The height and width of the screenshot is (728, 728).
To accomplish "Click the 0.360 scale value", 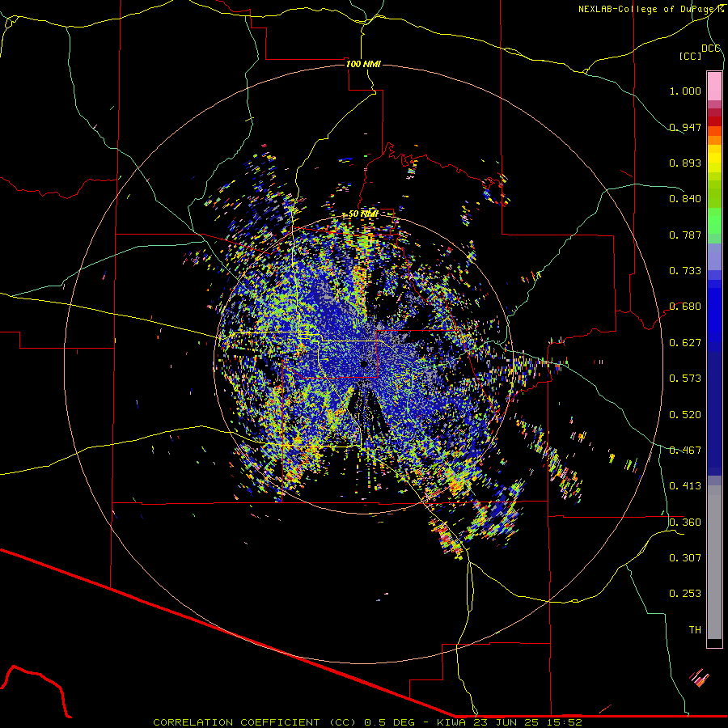I will tap(685, 523).
